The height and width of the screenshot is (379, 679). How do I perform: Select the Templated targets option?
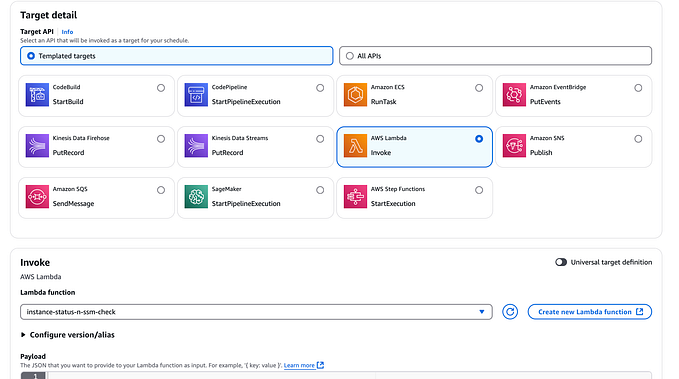[177, 56]
